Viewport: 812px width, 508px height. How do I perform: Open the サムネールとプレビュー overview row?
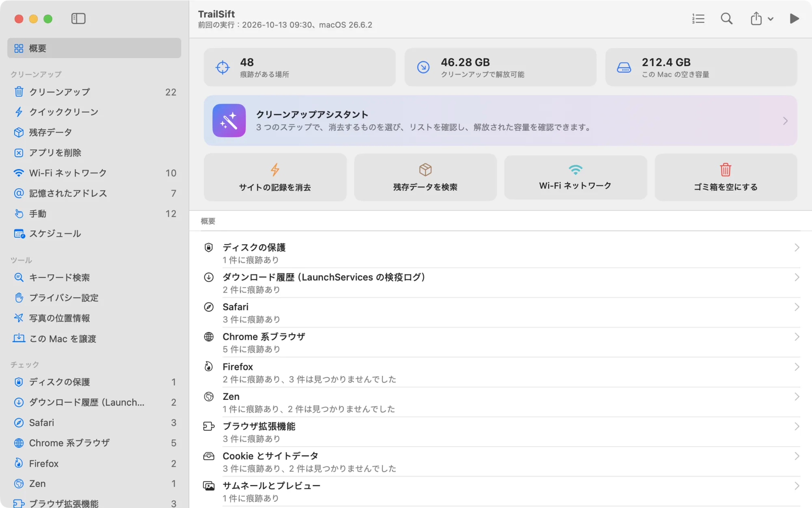pos(501,491)
